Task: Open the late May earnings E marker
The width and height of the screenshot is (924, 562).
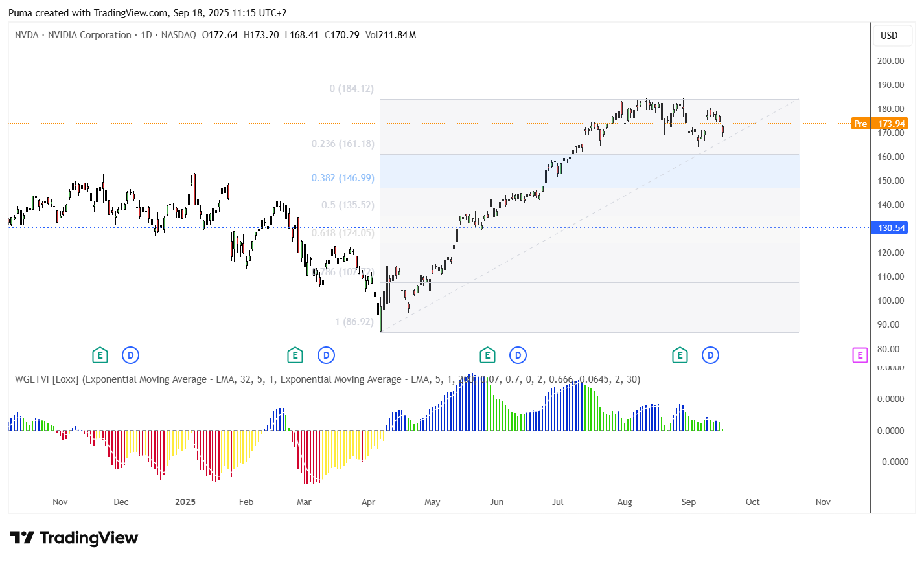Action: [487, 355]
